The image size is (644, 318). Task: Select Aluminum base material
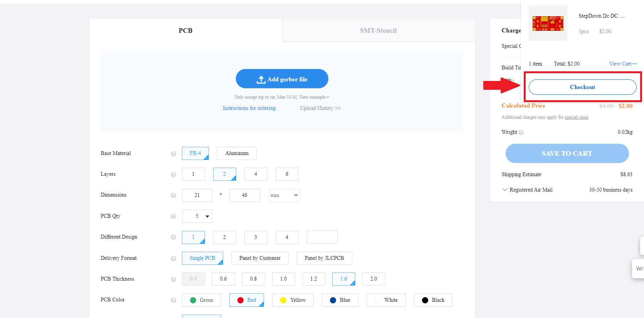pyautogui.click(x=237, y=153)
